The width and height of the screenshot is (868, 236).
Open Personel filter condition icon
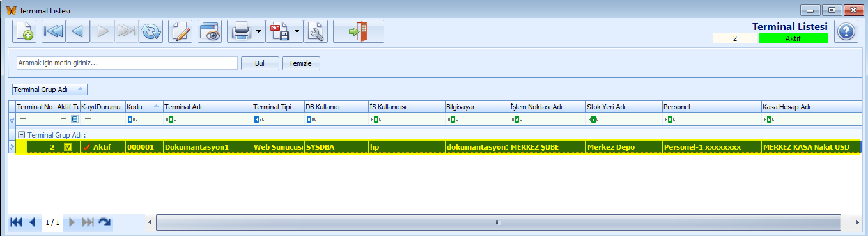(669, 119)
